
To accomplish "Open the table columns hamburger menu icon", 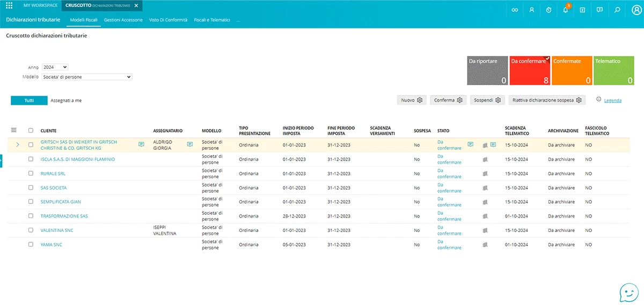I will 14,130.
